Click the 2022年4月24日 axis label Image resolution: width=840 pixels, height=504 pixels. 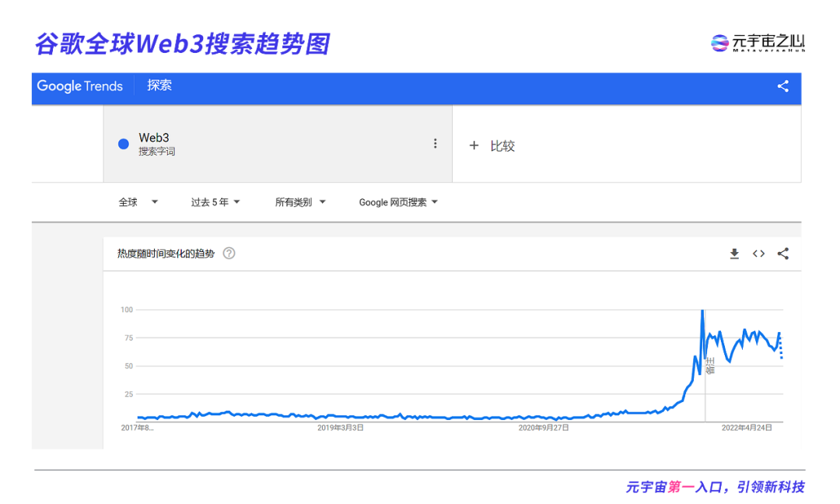[x=746, y=428]
